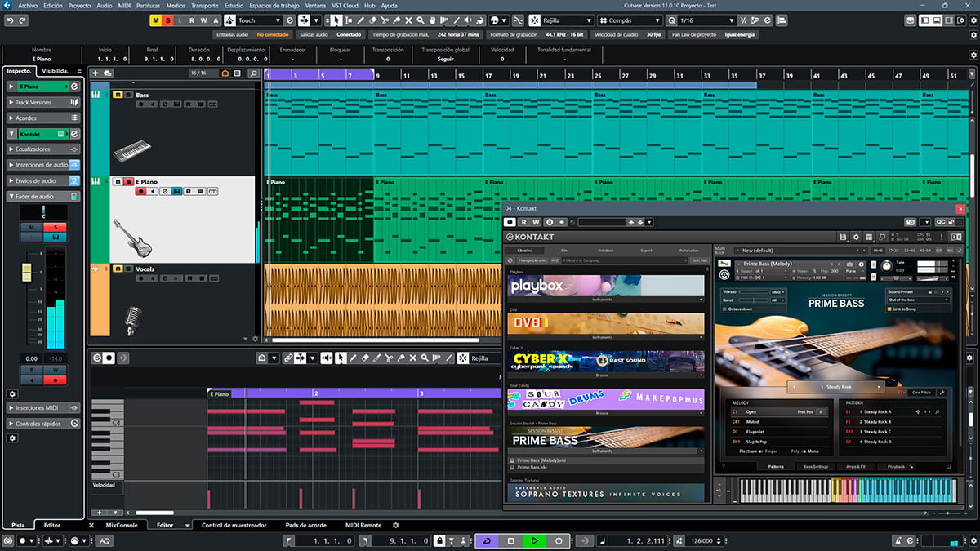Open the Inspector section menu icon
Viewport: 980px width, 551px height.
pos(79,71)
